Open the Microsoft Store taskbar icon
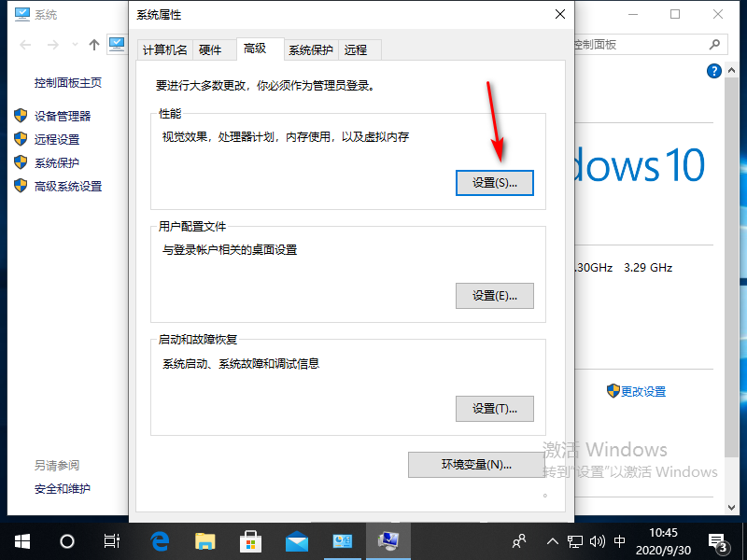Image resolution: width=747 pixels, height=560 pixels. click(x=250, y=540)
